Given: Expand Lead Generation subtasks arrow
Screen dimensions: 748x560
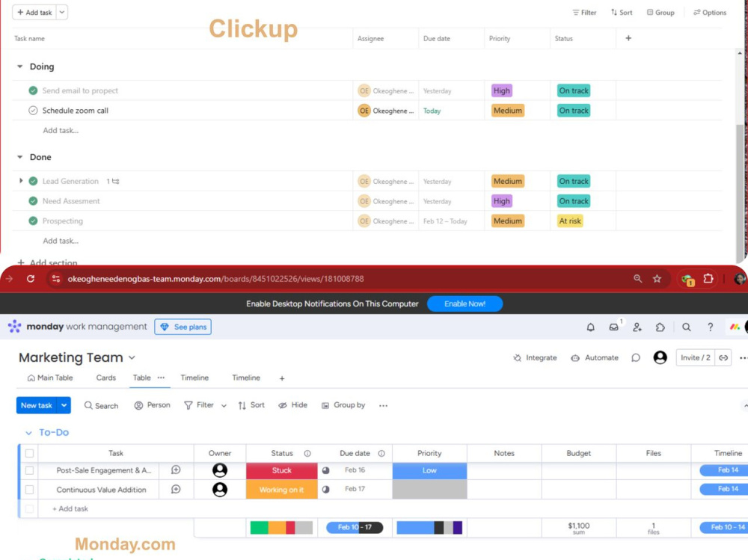Looking at the screenshot, I should 21,181.
